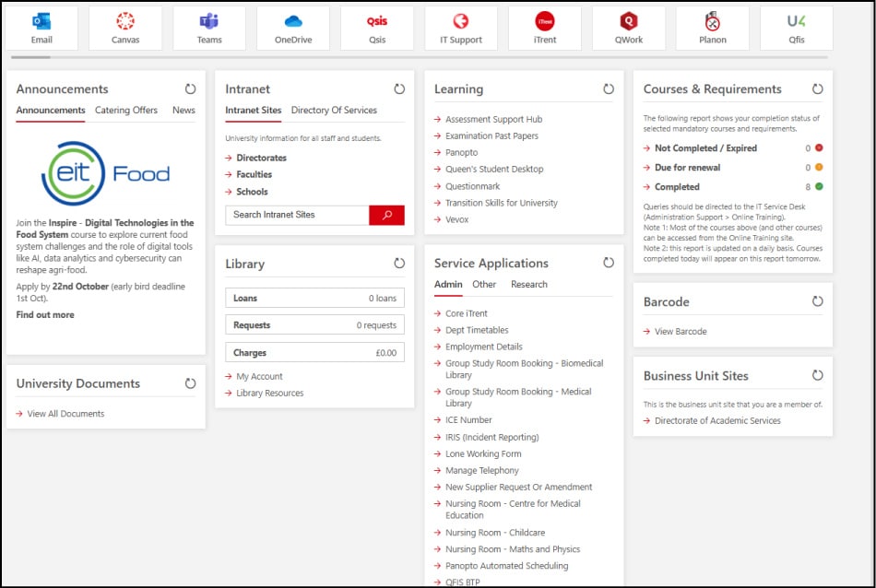Switch to the Catering Offers tab

[126, 111]
